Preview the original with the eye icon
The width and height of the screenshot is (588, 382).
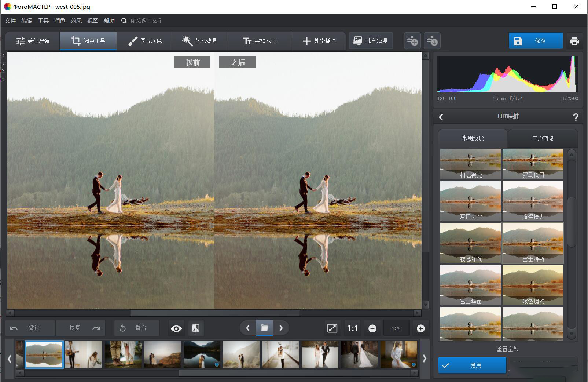[x=176, y=328]
